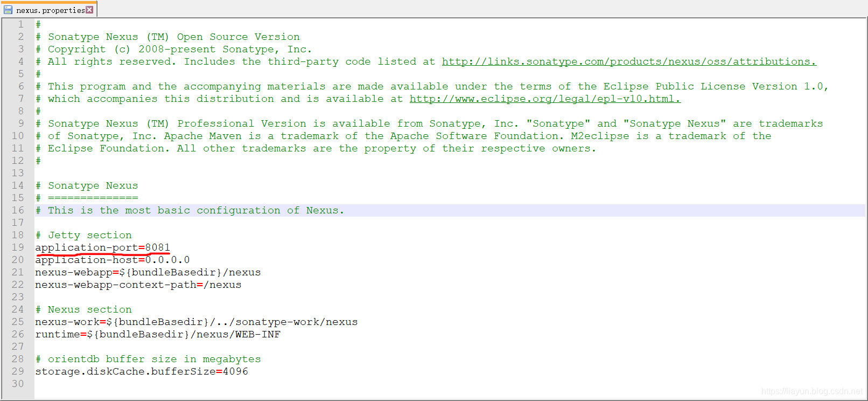The width and height of the screenshot is (868, 401).
Task: Click the '# Jetty section' comment
Action: click(x=83, y=235)
